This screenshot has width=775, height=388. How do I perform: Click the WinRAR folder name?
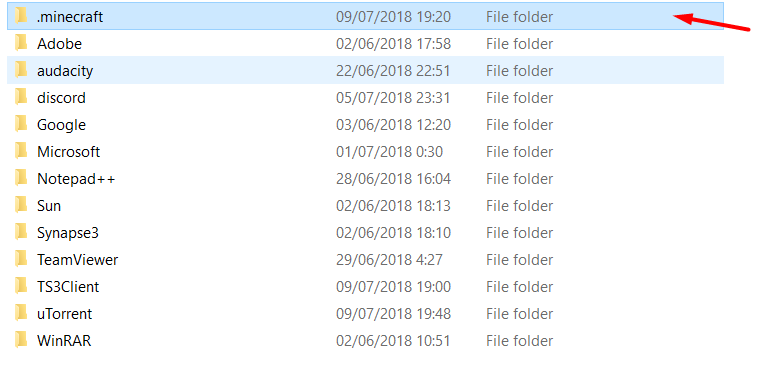pos(64,341)
